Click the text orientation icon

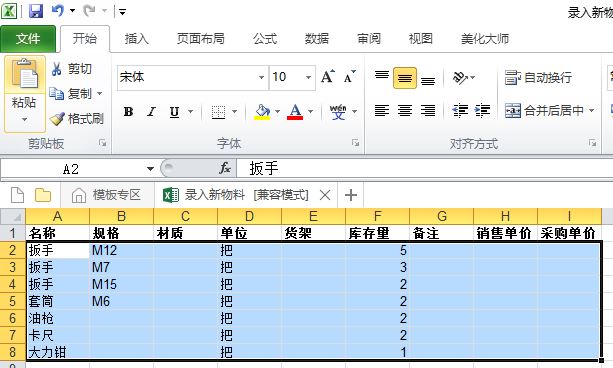[x=460, y=77]
